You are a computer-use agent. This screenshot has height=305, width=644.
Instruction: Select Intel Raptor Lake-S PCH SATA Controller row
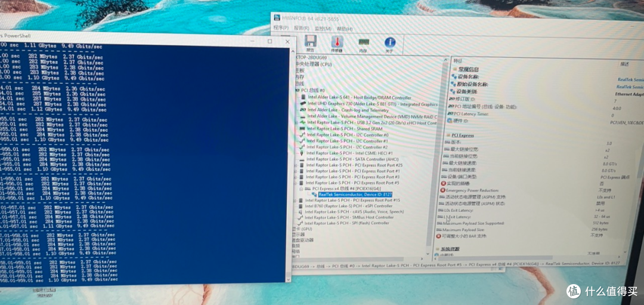click(x=352, y=159)
